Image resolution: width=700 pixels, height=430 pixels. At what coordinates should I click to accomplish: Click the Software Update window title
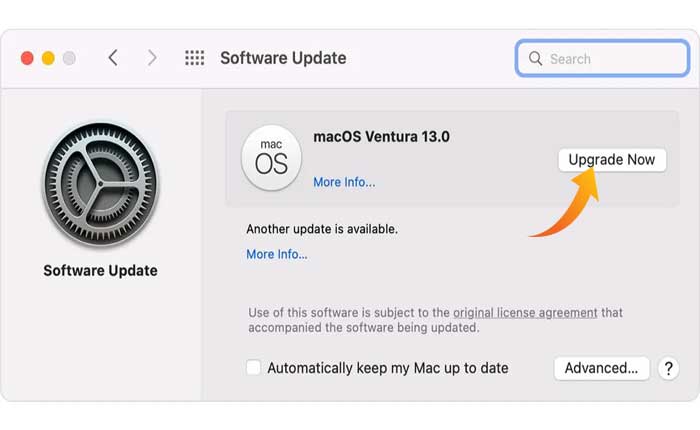point(283,58)
